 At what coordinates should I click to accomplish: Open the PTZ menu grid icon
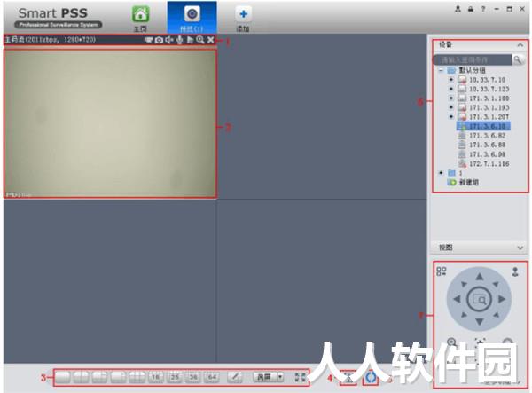pos(441,271)
